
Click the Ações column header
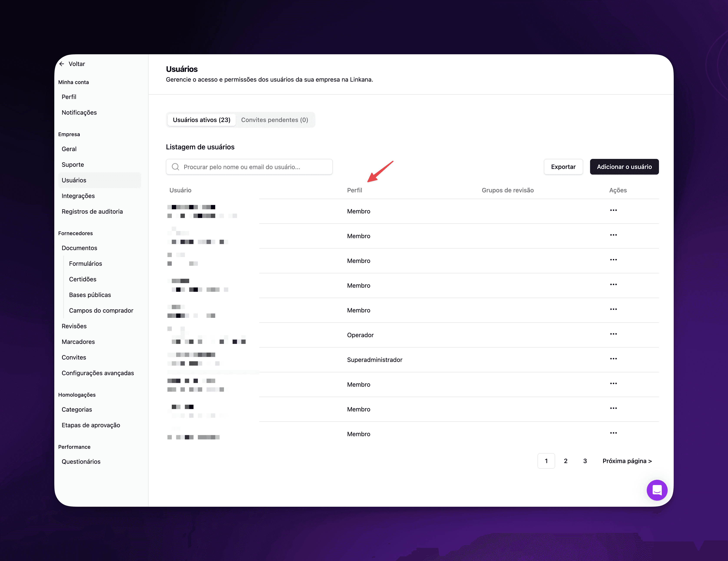(618, 190)
